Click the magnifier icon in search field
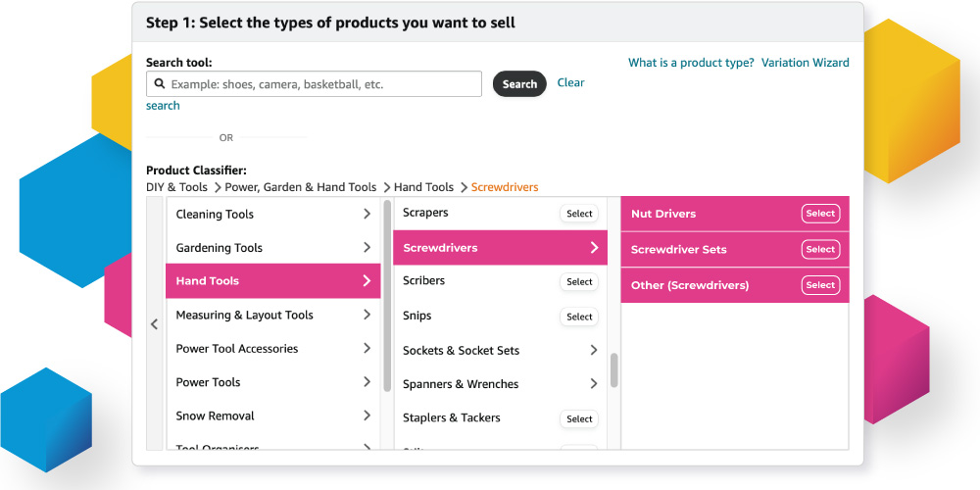 (160, 84)
